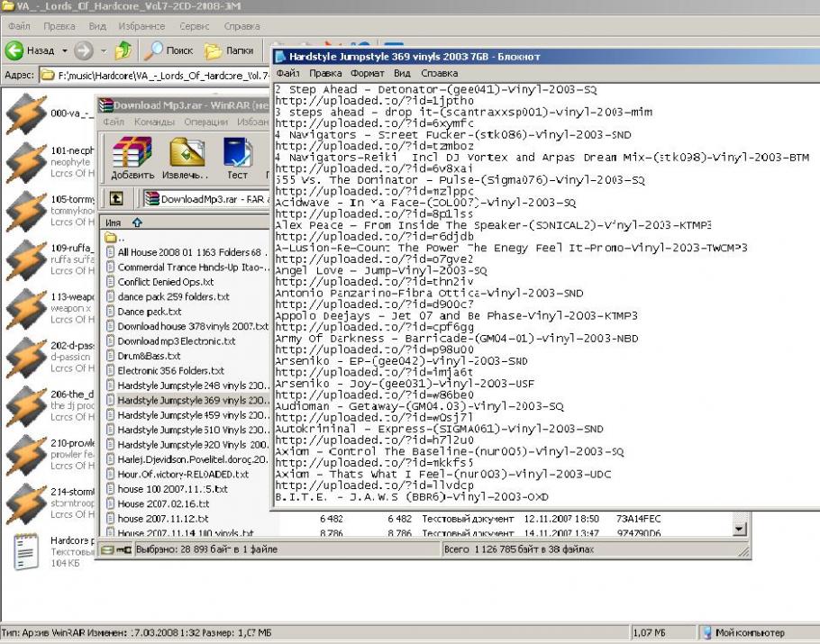Select 'Dance pack.txt' in WinRAR list
Image resolution: width=820 pixels, height=644 pixels.
pos(143,312)
